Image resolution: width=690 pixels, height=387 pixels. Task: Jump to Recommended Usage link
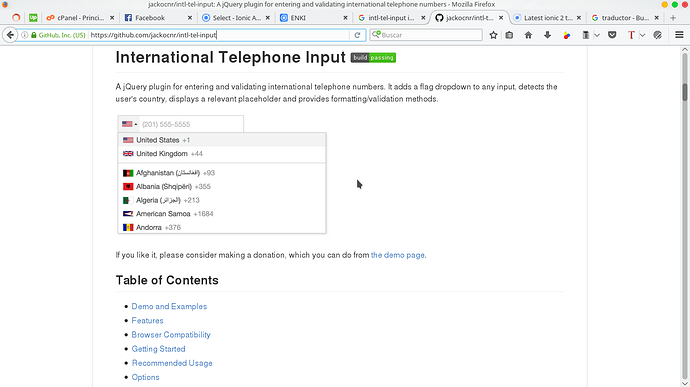(x=172, y=363)
